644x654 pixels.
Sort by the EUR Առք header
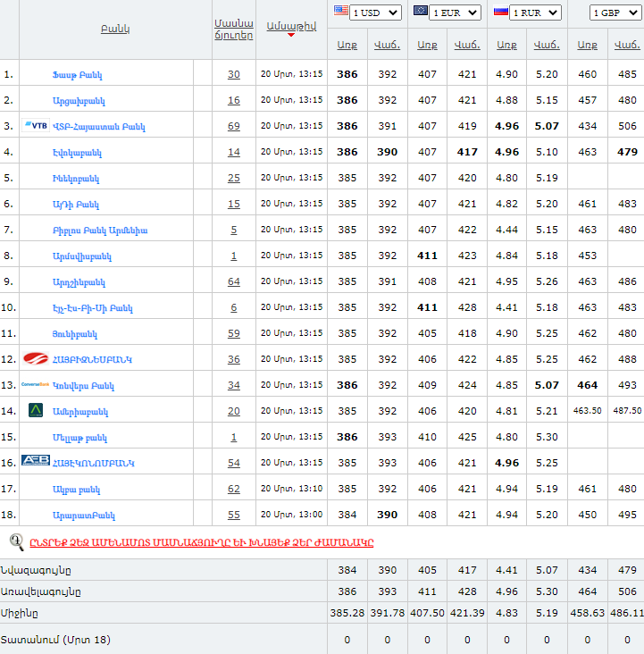click(427, 45)
